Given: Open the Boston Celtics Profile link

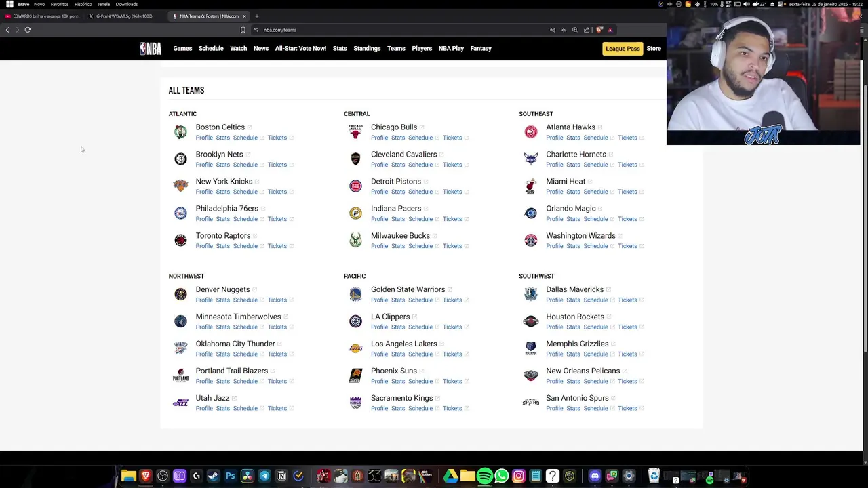Looking at the screenshot, I should click(204, 138).
